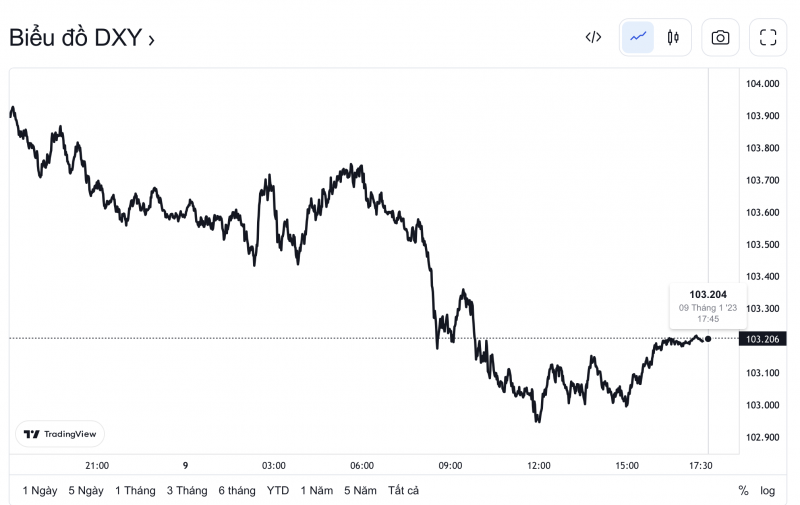Screen dimensions: 800x505
Task: Open fullscreen chart mode
Action: click(x=768, y=38)
